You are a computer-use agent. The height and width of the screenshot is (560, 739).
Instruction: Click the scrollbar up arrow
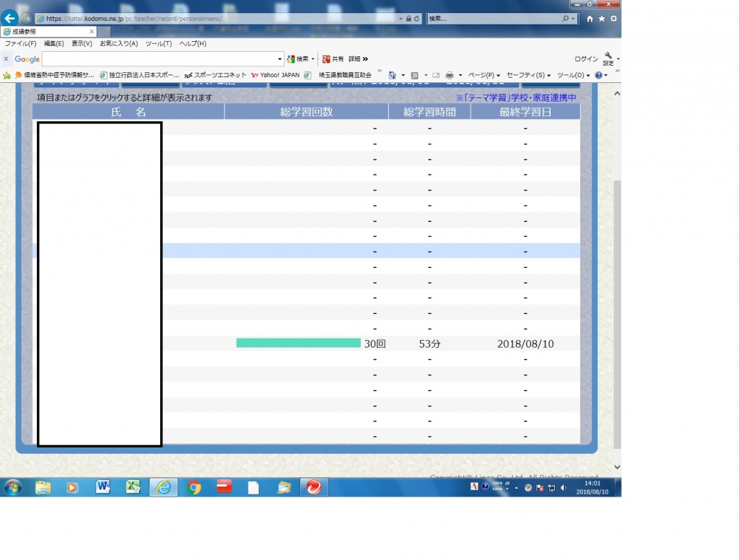click(617, 94)
